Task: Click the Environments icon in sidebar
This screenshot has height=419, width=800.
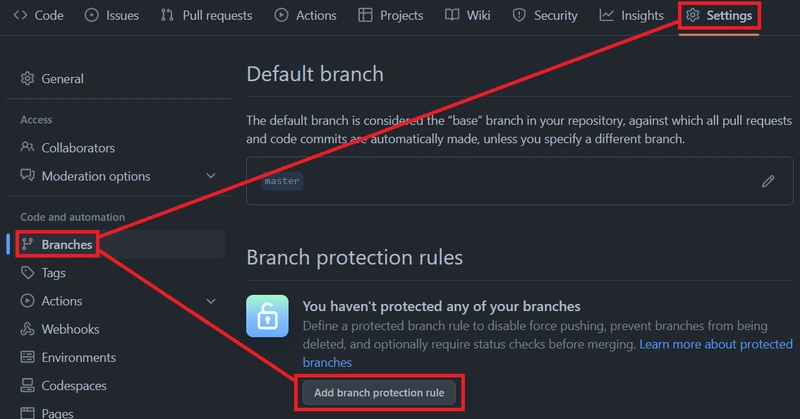Action: pyautogui.click(x=28, y=357)
